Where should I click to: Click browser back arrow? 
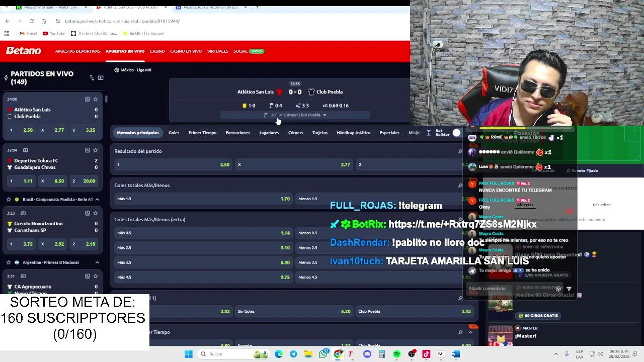click(x=7, y=21)
